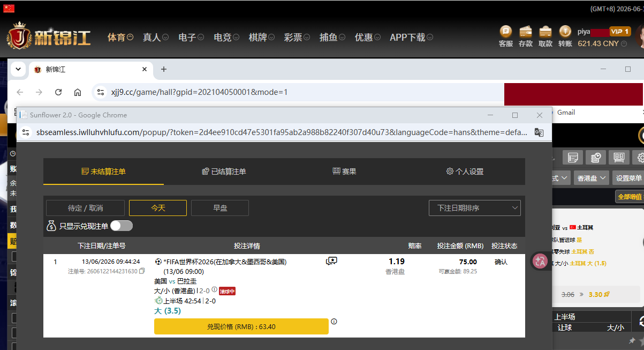
Task: Open the scoreboard results icon
Action: [x=619, y=158]
